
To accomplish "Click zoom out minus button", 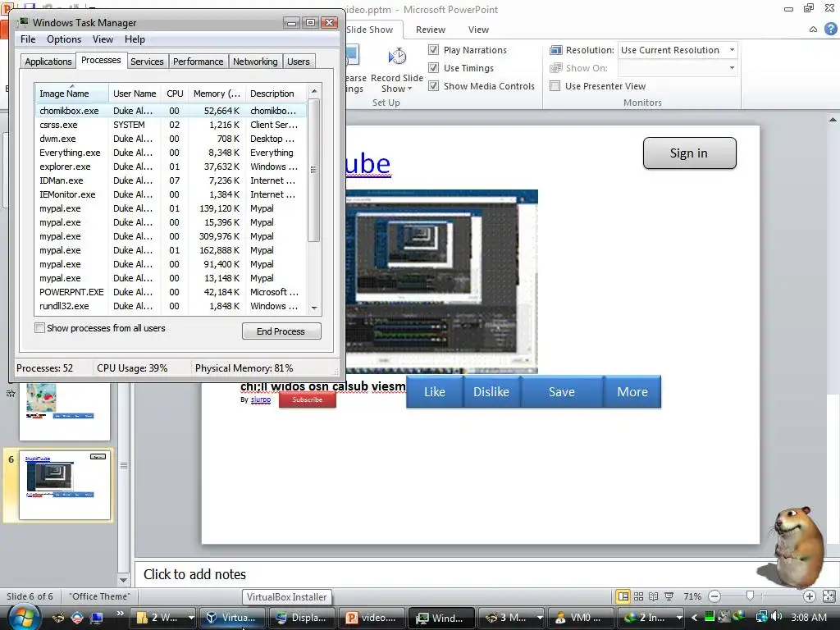I will coord(714,596).
